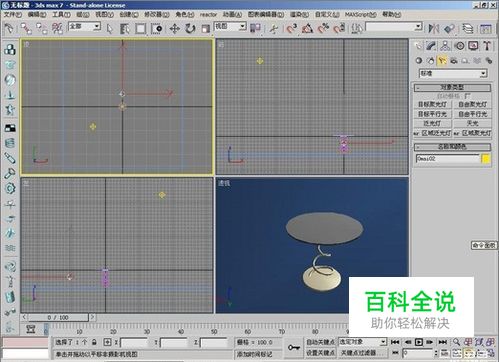The image size is (499, 362).
Task: Select the Lights category icon
Action: 442,60
